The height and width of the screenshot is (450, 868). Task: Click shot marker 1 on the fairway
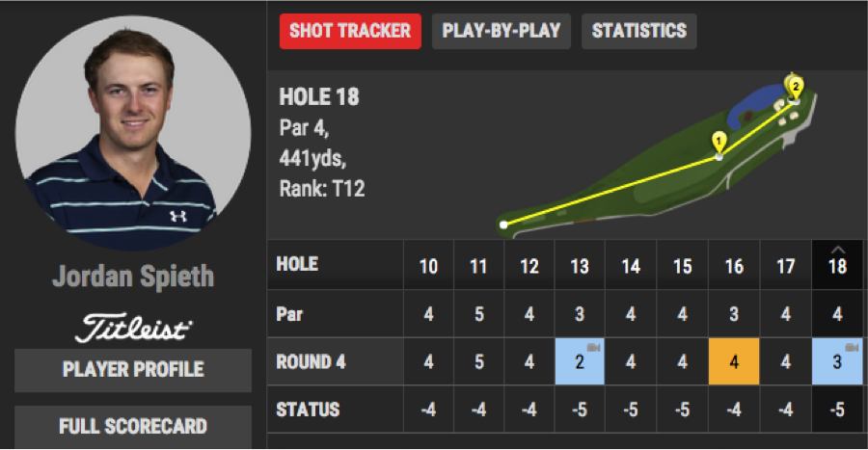tap(719, 143)
